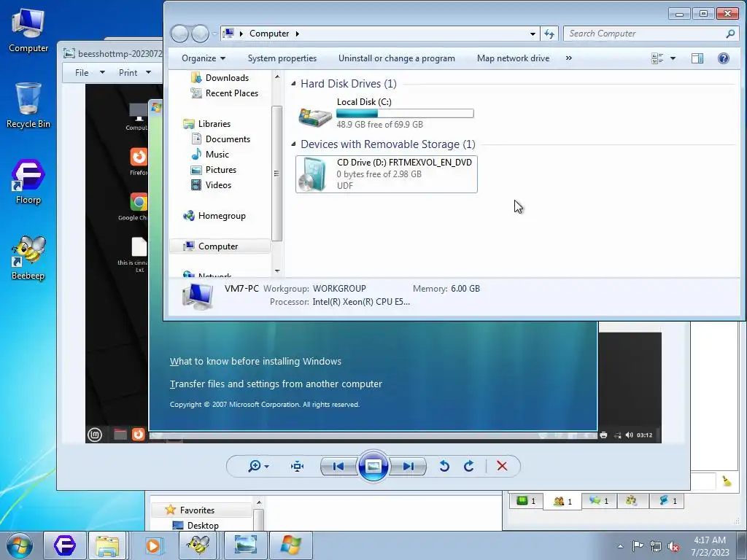The height and width of the screenshot is (560, 747).
Task: Open Windows Start menu
Action: (20, 545)
